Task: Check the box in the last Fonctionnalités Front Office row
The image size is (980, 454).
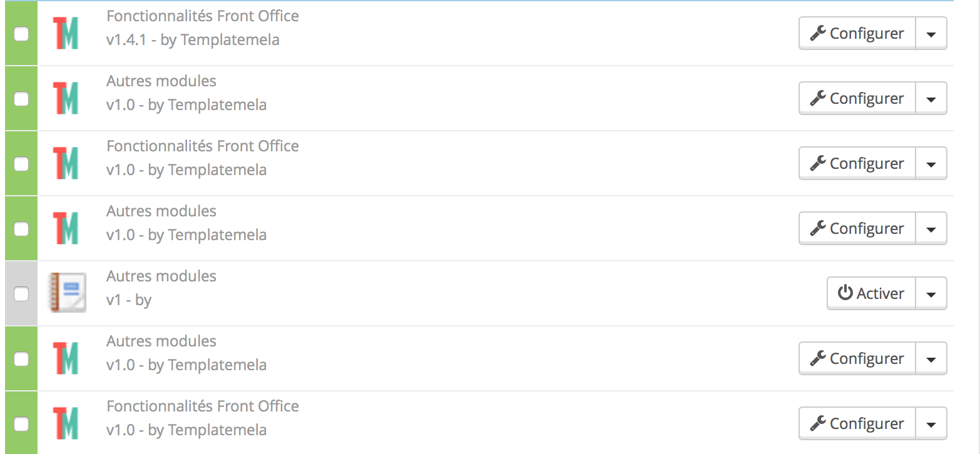Action: tap(21, 424)
